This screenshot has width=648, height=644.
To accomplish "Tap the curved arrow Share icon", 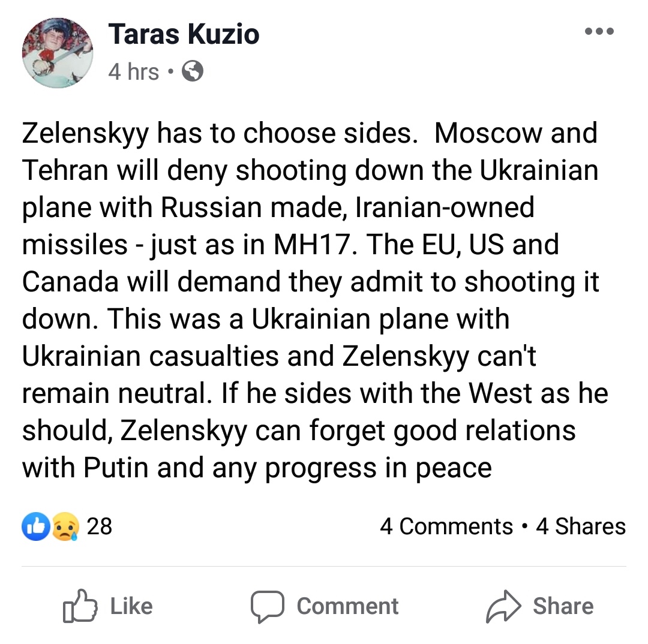I will pos(504,606).
